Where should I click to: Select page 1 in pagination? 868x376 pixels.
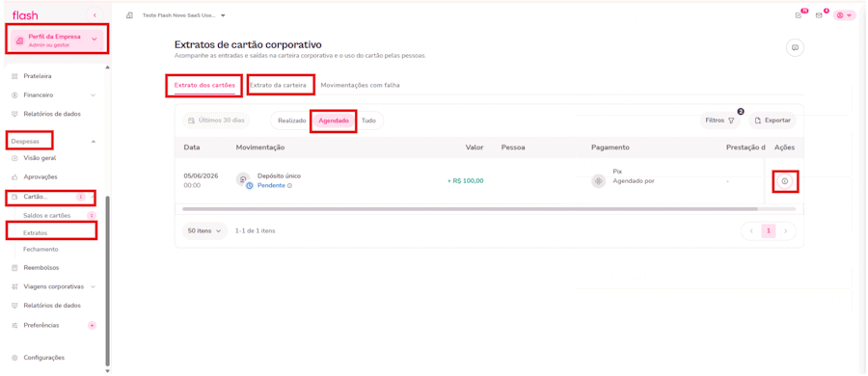pos(769,231)
